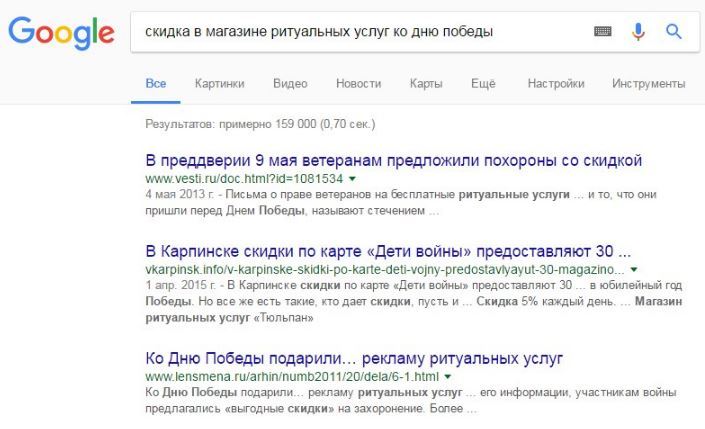705x429 pixels.
Task: Open result about veterans' discounted funerals
Action: 393,161
